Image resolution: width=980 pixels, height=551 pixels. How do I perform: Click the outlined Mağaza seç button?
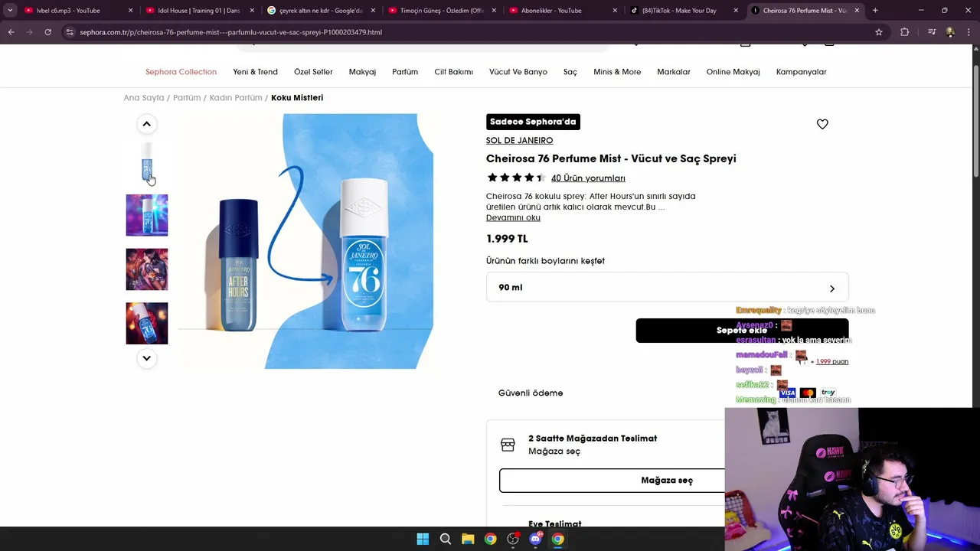(667, 481)
